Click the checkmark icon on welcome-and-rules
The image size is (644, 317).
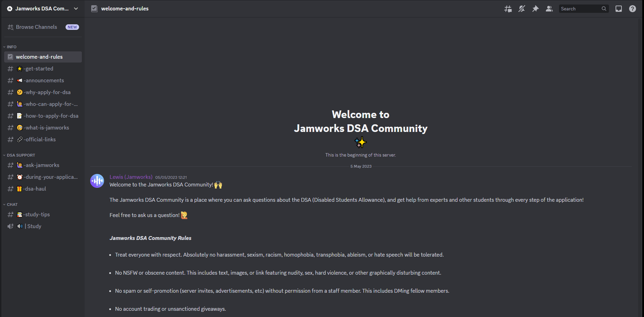[x=10, y=57]
